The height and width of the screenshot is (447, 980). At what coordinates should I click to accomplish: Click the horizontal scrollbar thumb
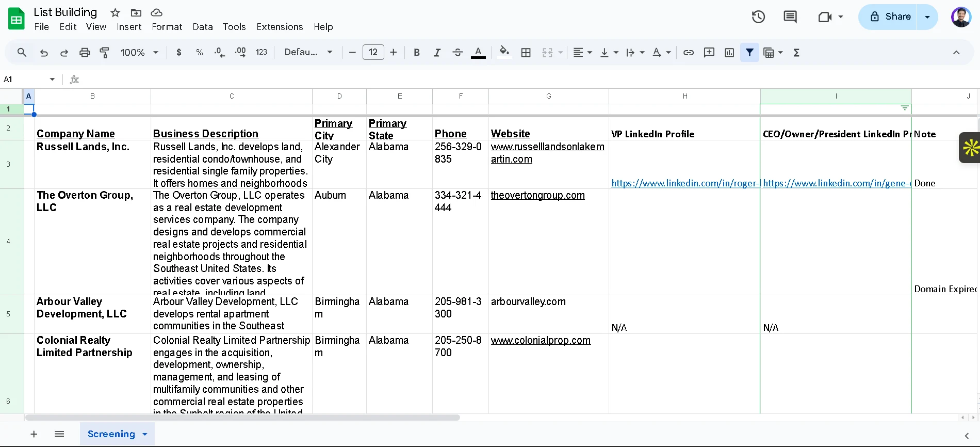pos(242,418)
